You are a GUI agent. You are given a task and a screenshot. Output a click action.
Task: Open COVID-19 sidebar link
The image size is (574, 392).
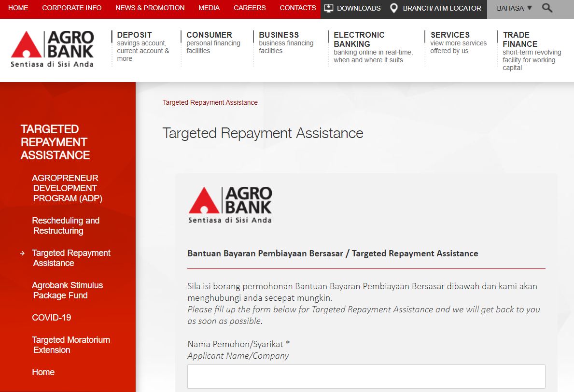pos(51,317)
